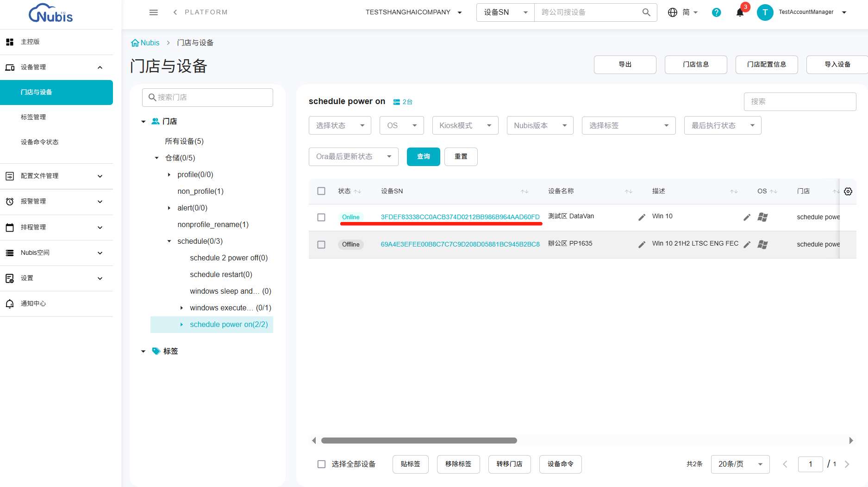This screenshot has height=487, width=868.
Task: Sort by OS column arrows
Action: click(x=774, y=191)
